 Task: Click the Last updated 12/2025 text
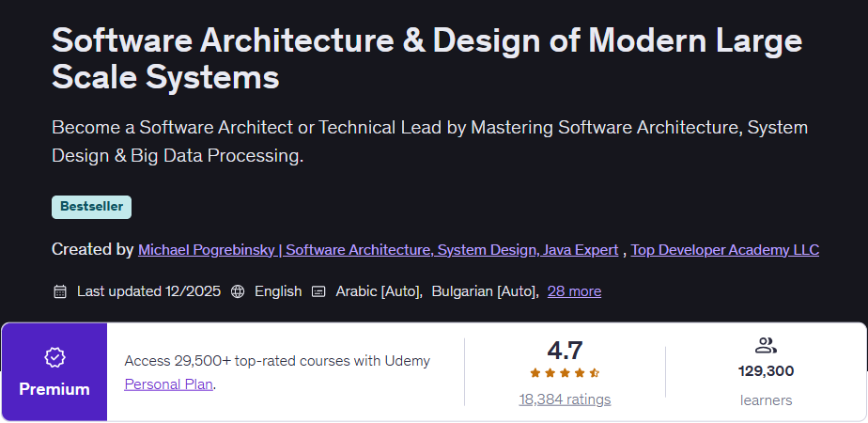click(x=149, y=291)
